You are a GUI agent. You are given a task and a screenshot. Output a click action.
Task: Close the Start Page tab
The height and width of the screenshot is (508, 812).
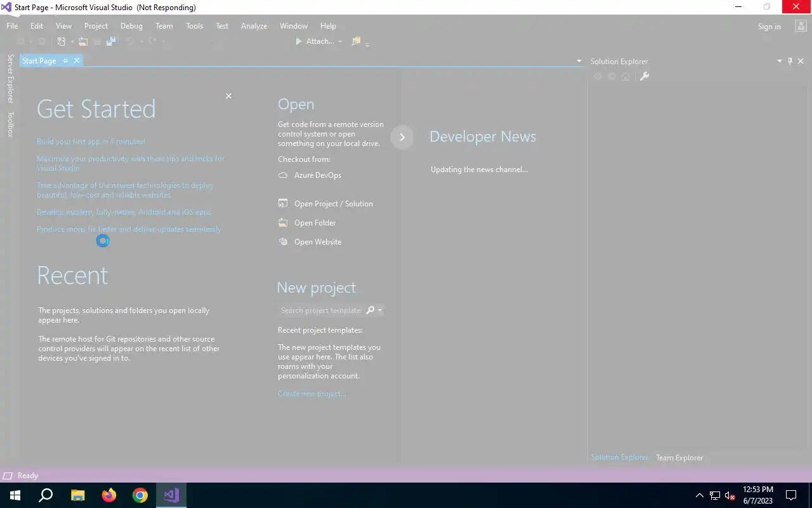pos(77,61)
